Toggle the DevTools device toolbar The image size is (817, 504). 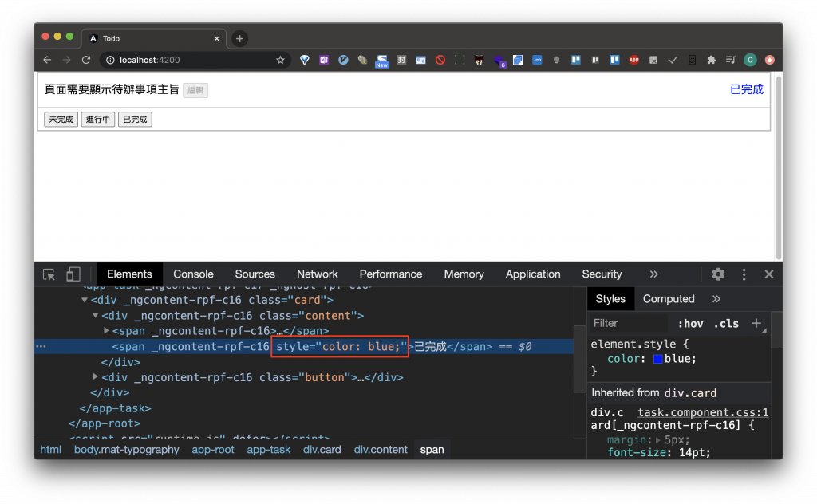click(73, 274)
